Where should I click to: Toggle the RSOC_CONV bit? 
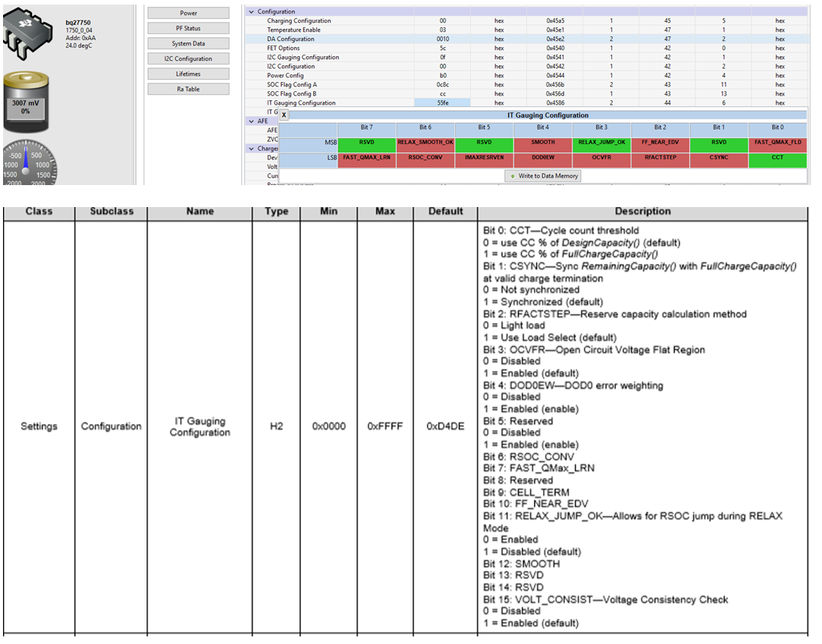point(425,161)
